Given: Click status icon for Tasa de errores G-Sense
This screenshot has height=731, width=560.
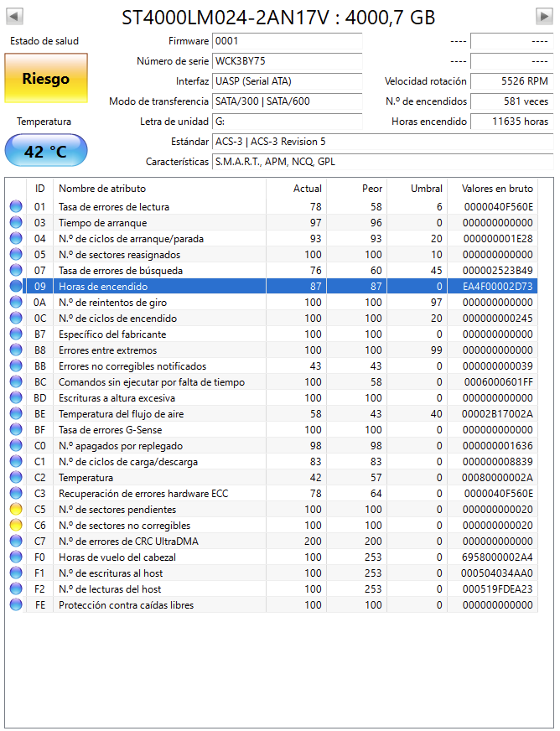Looking at the screenshot, I should [x=16, y=429].
